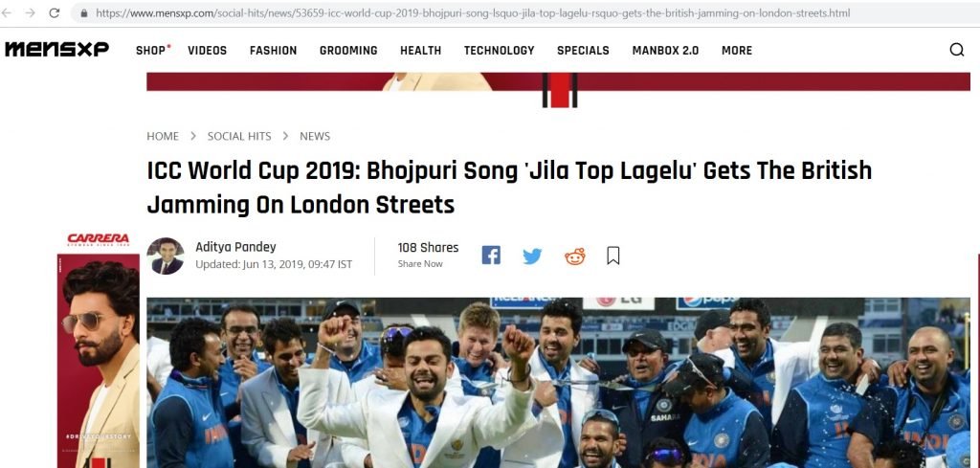Image resolution: width=980 pixels, height=468 pixels.
Task: Open the SHOP menu
Action: coord(152,50)
